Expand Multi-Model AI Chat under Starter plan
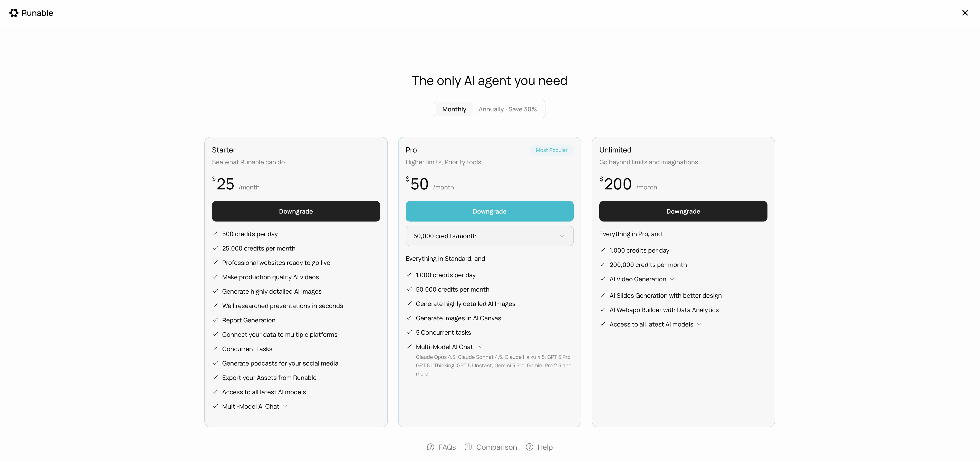 point(285,406)
